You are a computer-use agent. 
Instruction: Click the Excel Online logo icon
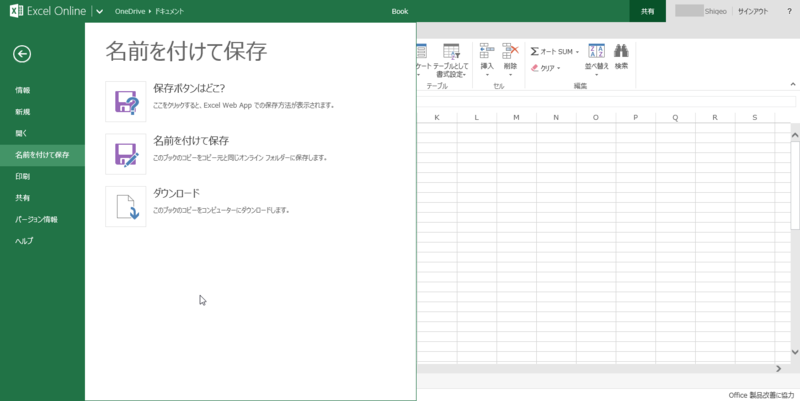pyautogui.click(x=16, y=11)
